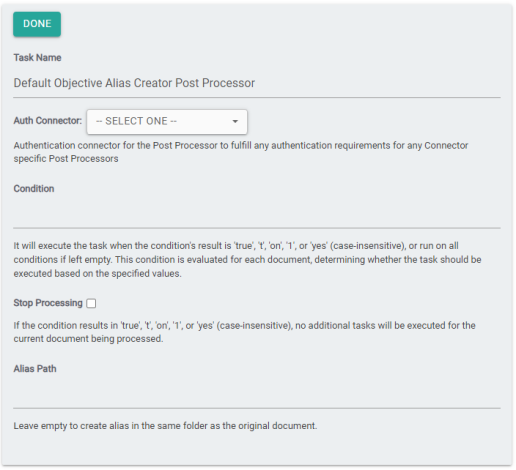Click the 'Leave empty to create alias' hint
This screenshot has height=470, width=516.
(x=165, y=426)
